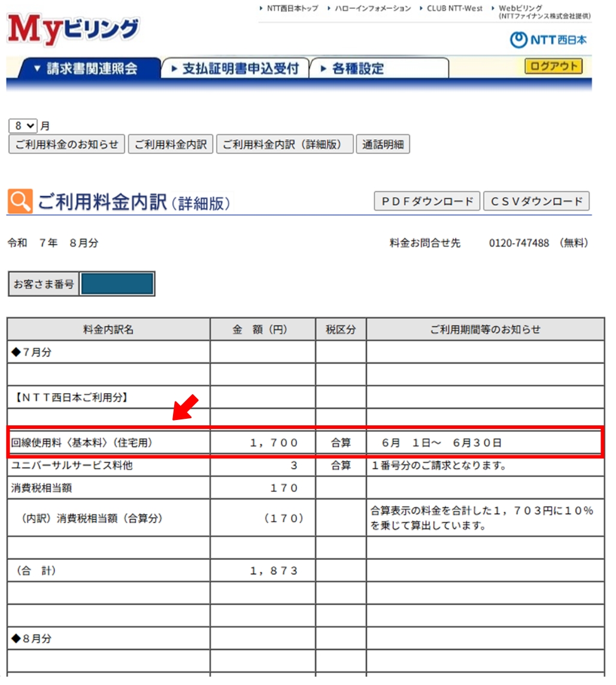Image resolution: width=616 pixels, height=685 pixels.
Task: Click the NTT西日本 logo
Action: click(548, 40)
